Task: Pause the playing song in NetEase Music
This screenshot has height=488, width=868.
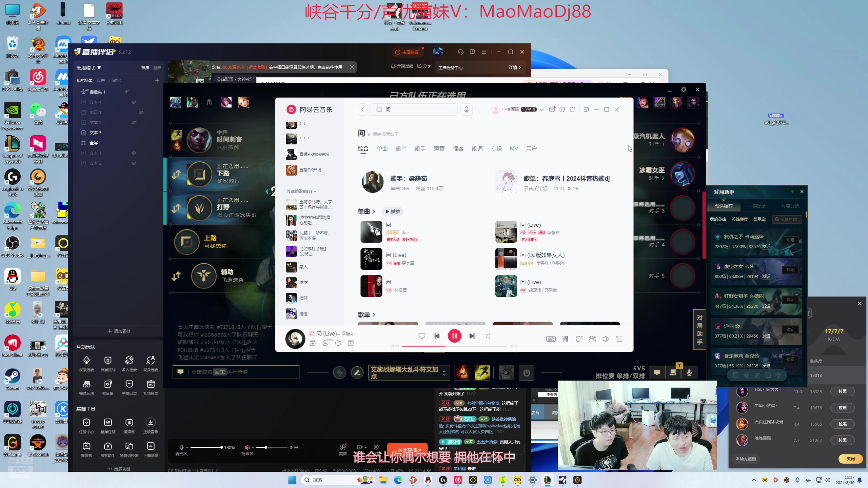Action: (x=454, y=336)
